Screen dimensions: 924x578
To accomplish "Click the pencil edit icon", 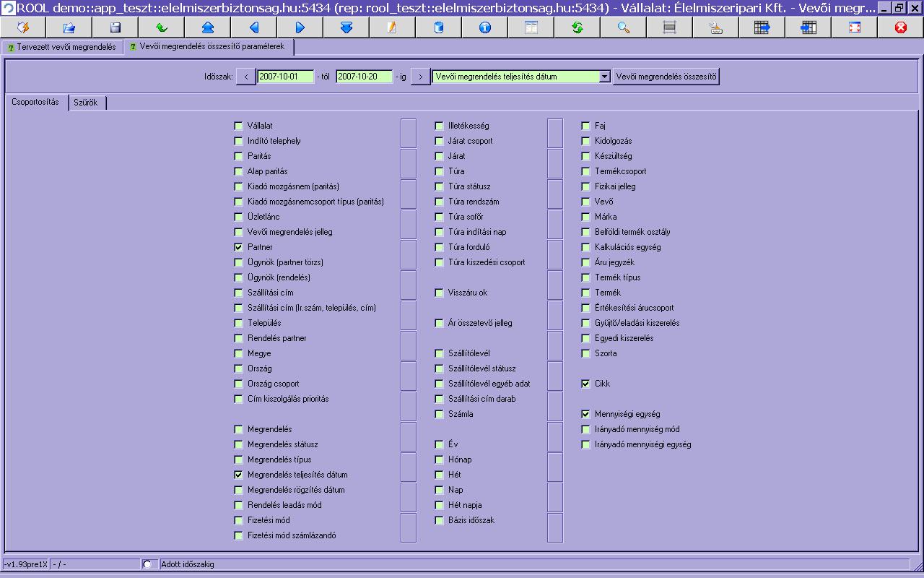I will pos(392,27).
